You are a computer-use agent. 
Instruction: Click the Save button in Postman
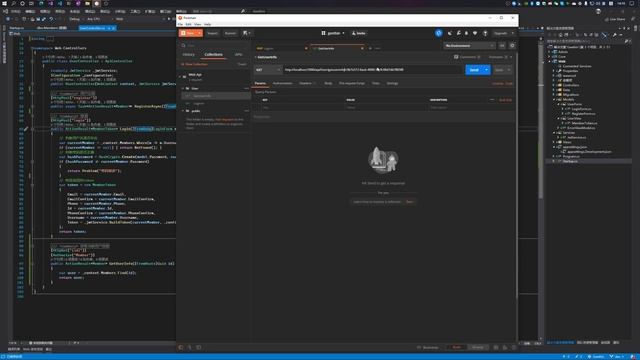pos(499,70)
